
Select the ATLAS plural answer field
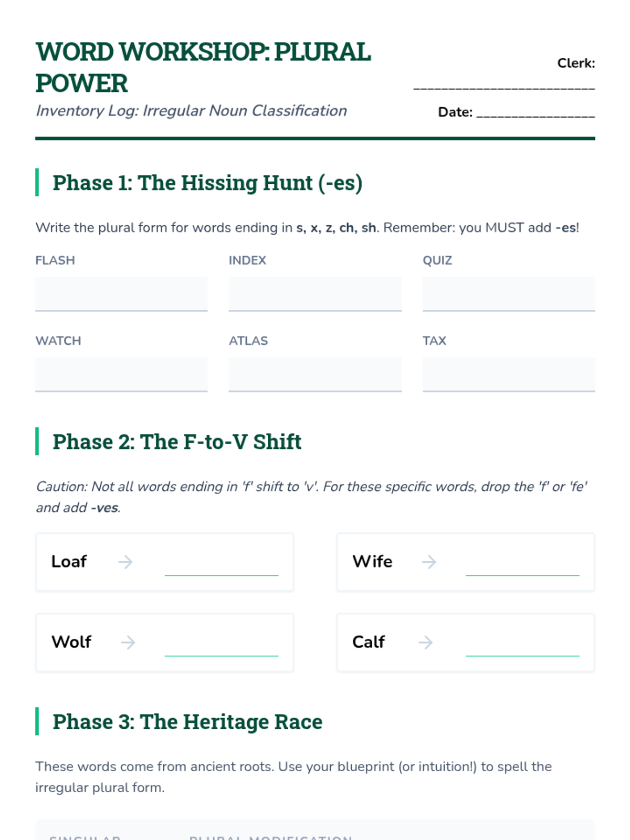315,374
